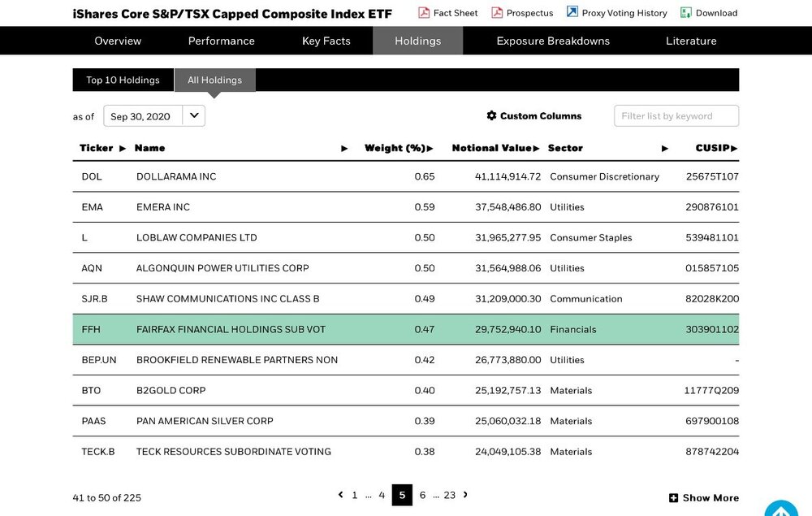Image resolution: width=812 pixels, height=516 pixels.
Task: Go to previous page arrow
Action: [x=340, y=495]
